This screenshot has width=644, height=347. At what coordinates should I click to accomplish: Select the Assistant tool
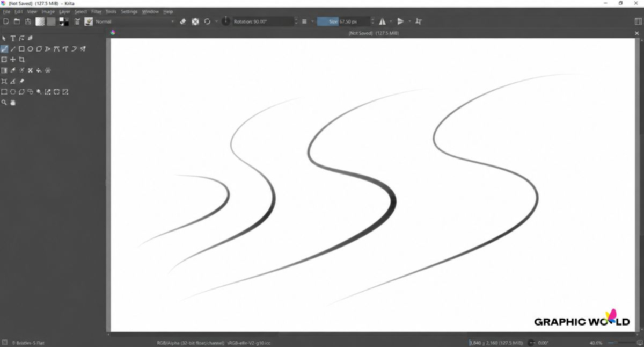(x=4, y=81)
